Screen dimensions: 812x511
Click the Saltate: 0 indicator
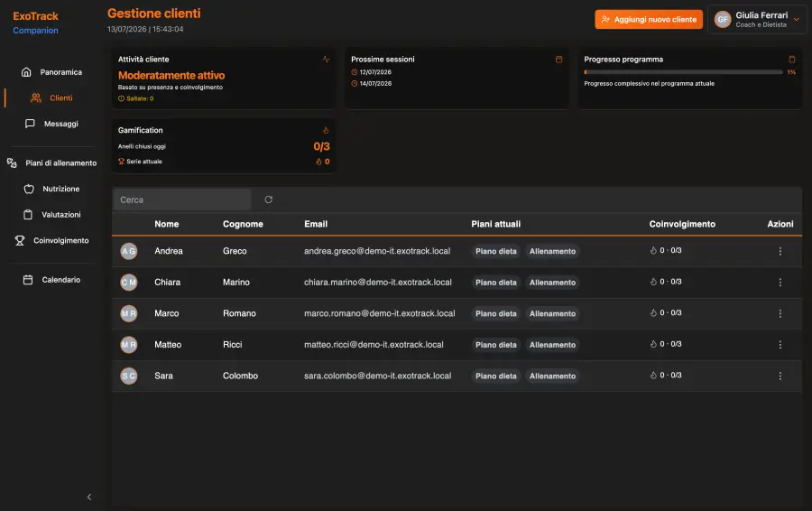point(135,98)
